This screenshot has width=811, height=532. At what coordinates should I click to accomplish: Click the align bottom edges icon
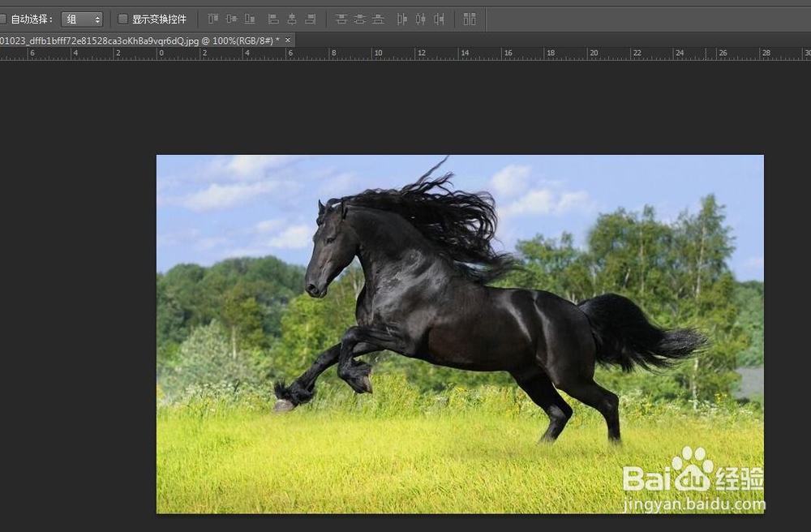coord(250,19)
